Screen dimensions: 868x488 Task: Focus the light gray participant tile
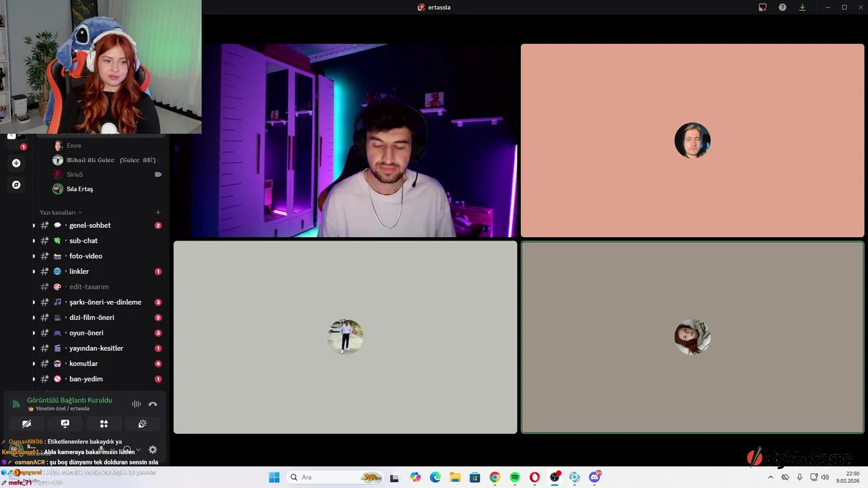click(x=345, y=337)
